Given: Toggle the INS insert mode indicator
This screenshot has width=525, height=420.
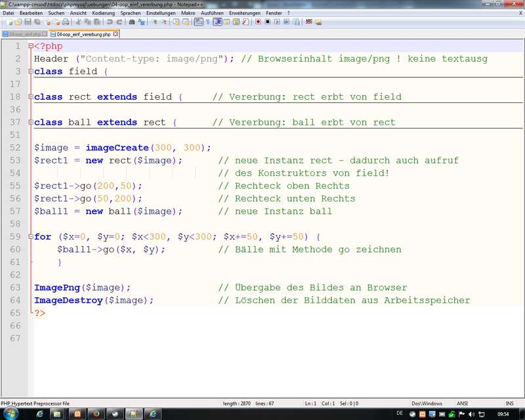Looking at the screenshot, I should pyautogui.click(x=509, y=403).
